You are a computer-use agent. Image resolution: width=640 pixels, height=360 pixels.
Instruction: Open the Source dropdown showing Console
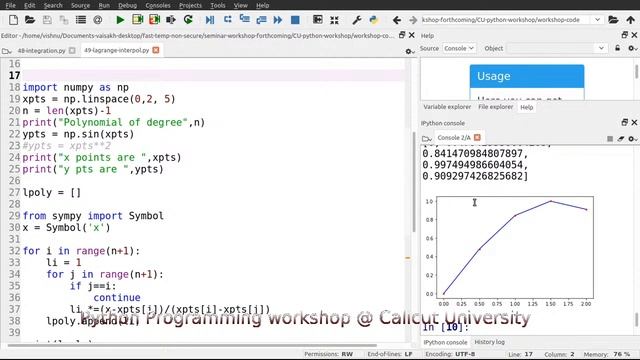tap(459, 48)
